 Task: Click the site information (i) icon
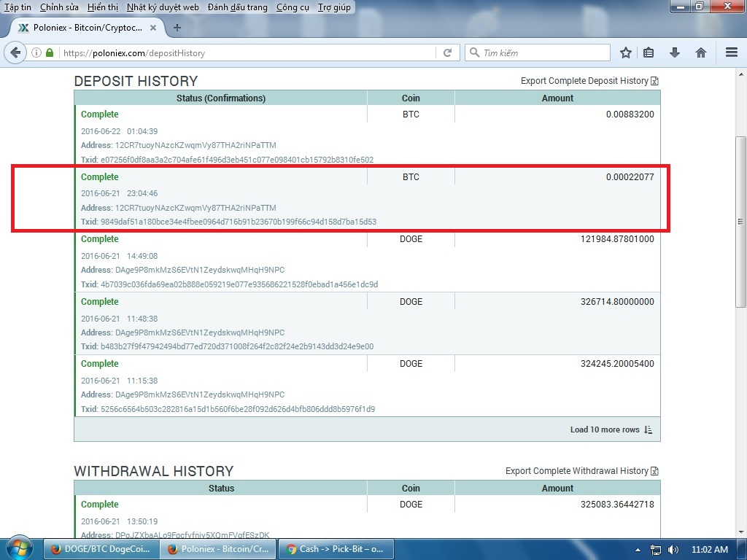coord(36,52)
